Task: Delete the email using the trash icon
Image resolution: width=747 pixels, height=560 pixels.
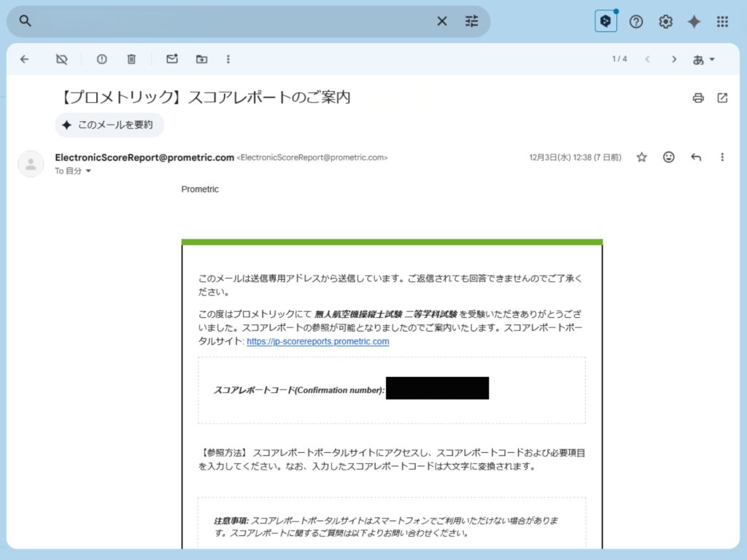Action: 131,58
